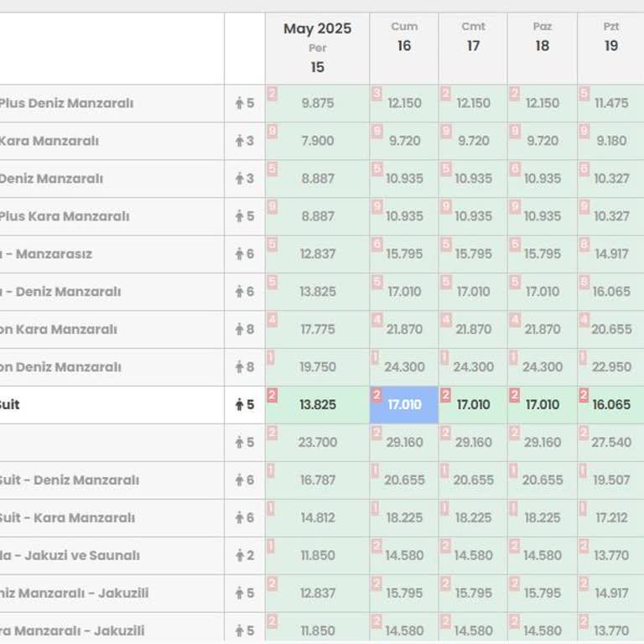Click the person icon beside the 23.700 price row

coord(239,443)
